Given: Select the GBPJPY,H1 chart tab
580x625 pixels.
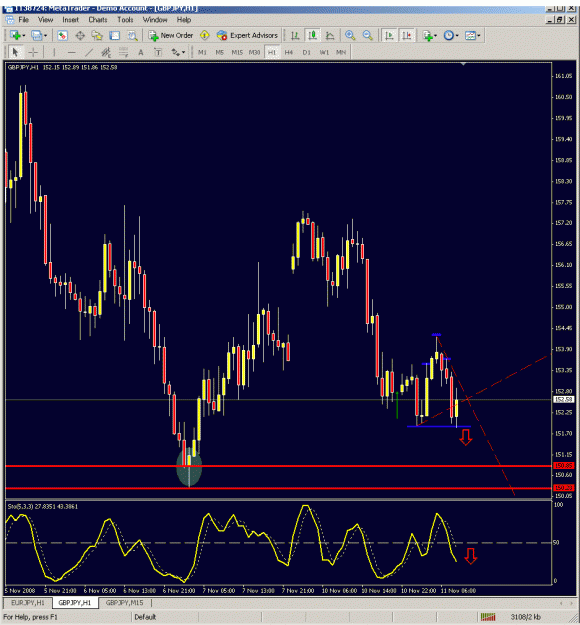Looking at the screenshot, I should tap(75, 603).
